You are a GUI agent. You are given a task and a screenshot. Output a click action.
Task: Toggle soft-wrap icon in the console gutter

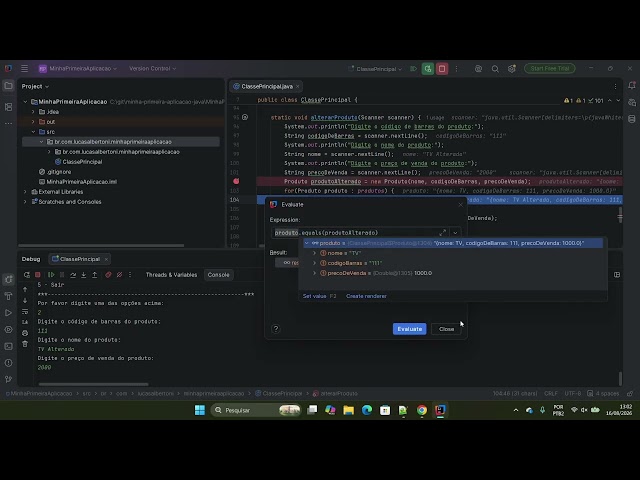(25, 311)
